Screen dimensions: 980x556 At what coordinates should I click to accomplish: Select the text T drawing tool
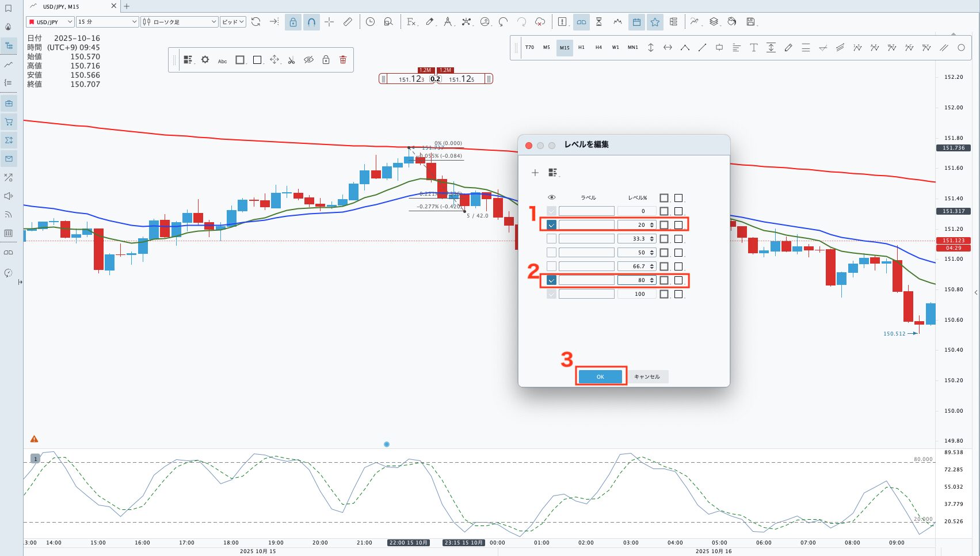[x=753, y=48]
